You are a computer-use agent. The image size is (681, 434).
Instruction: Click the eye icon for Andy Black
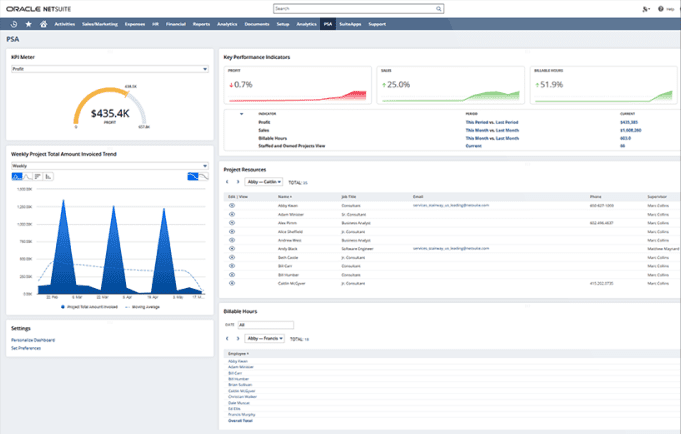coord(232,247)
